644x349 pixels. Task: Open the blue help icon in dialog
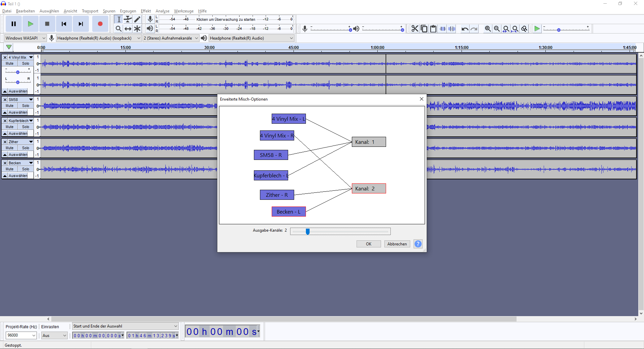pos(418,244)
